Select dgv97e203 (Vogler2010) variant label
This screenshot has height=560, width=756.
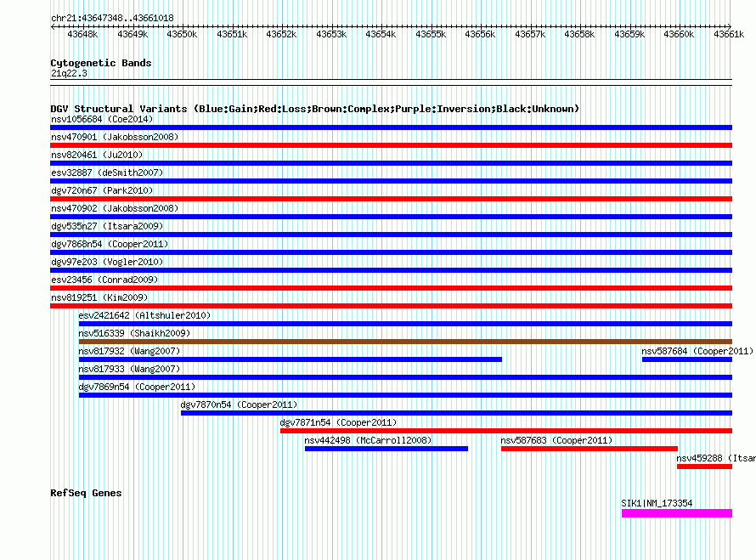pyautogui.click(x=107, y=262)
